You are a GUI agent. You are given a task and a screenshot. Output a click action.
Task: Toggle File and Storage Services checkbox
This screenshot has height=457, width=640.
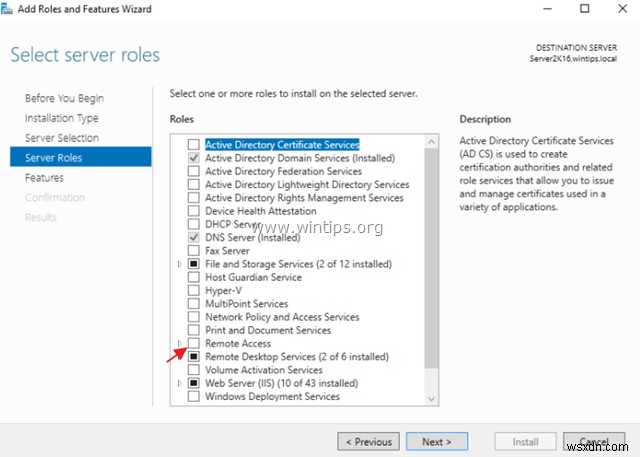pos(193,264)
